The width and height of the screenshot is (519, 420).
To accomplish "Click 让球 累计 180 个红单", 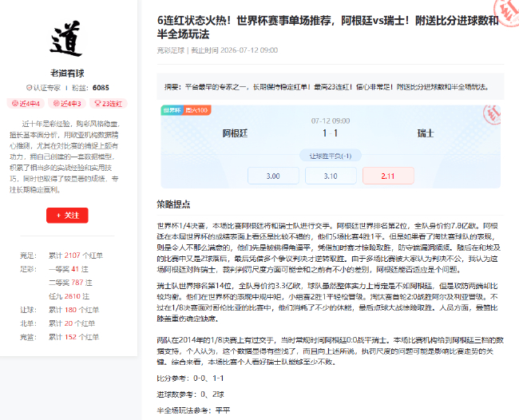I will (60, 310).
